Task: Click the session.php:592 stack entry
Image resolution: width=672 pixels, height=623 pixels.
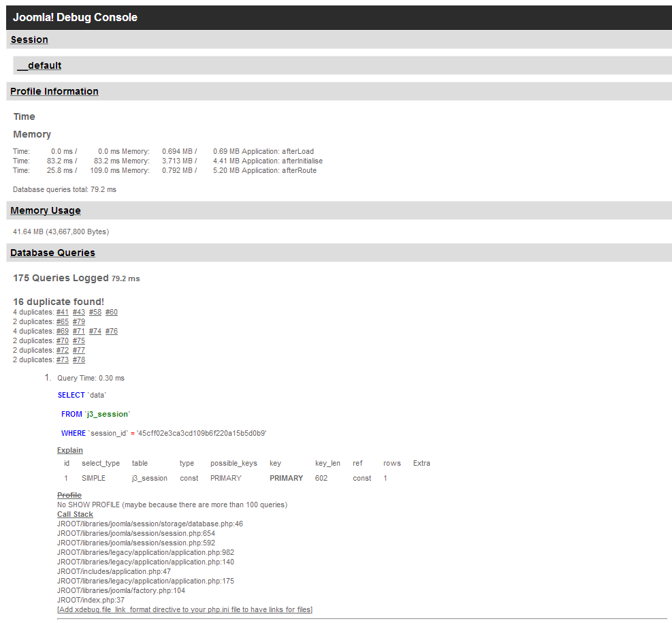Action: pyautogui.click(x=136, y=543)
